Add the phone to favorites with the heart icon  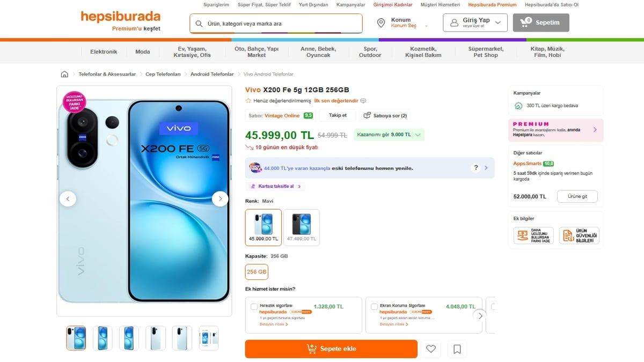pyautogui.click(x=430, y=349)
